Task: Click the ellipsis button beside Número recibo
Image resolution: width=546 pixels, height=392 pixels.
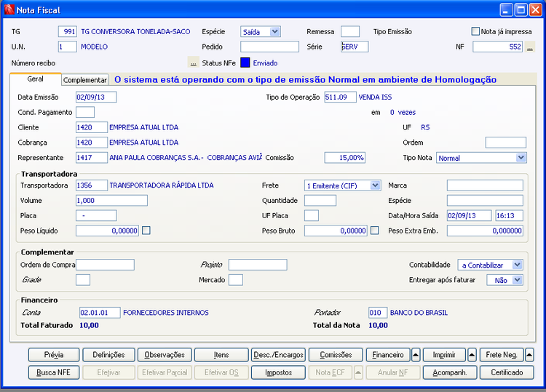Action: (x=193, y=63)
